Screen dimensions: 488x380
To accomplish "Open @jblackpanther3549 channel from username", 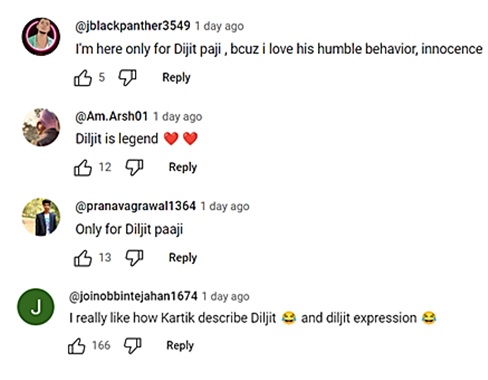I will pos(133,26).
